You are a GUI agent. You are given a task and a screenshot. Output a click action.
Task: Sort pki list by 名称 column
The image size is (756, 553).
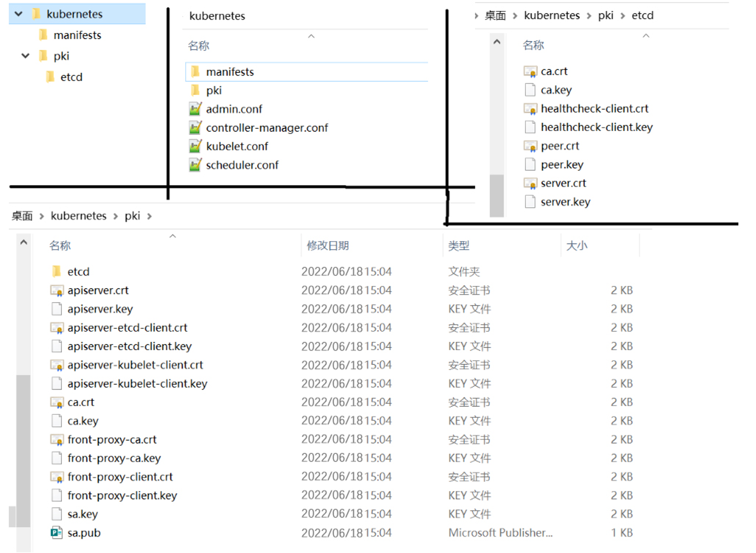60,246
